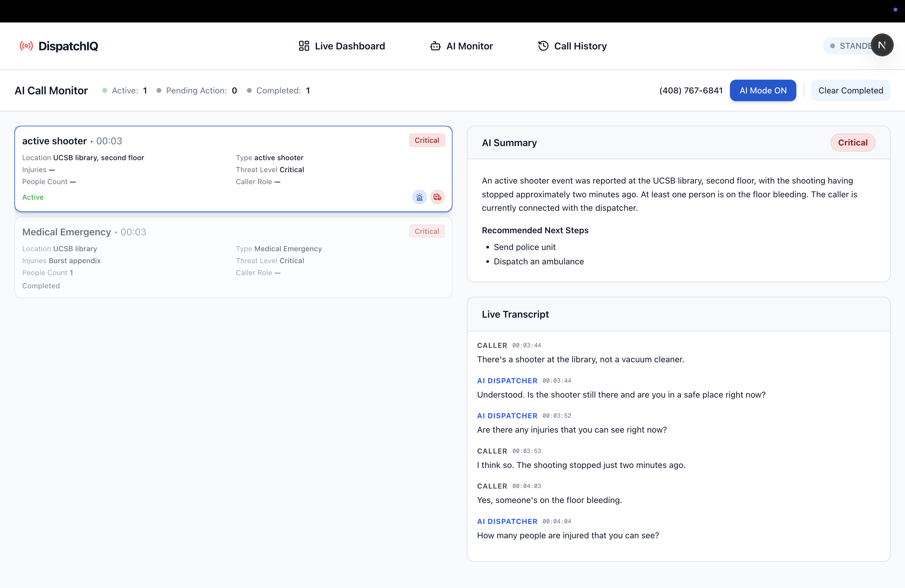Click the blue dot in top bar
The height and width of the screenshot is (588, 905).
click(x=895, y=10)
